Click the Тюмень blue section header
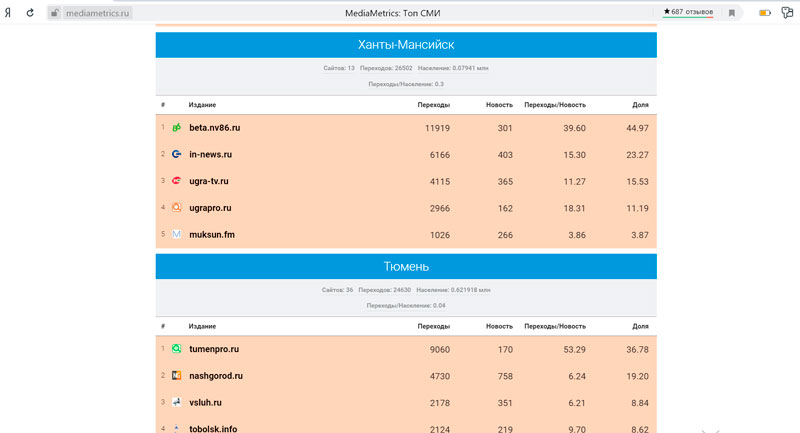The height and width of the screenshot is (433, 800). [406, 267]
